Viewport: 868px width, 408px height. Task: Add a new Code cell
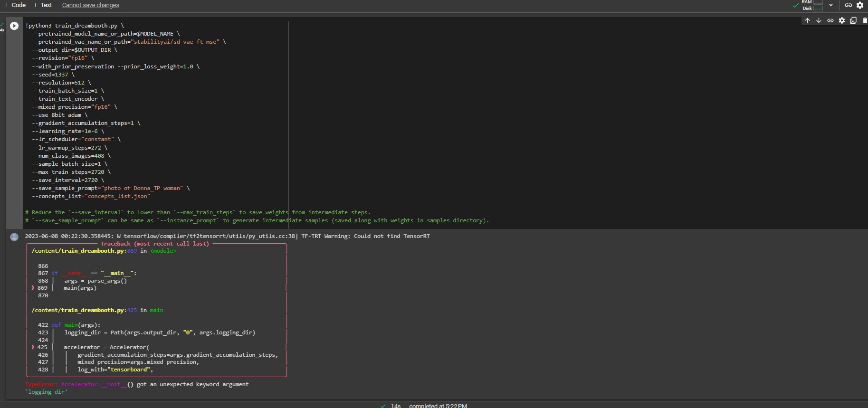click(15, 5)
